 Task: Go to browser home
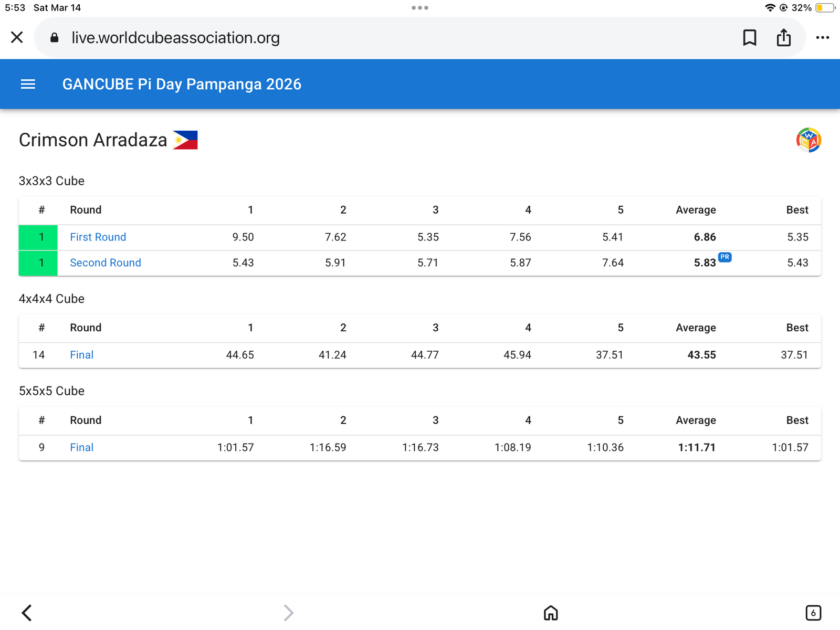click(x=551, y=613)
